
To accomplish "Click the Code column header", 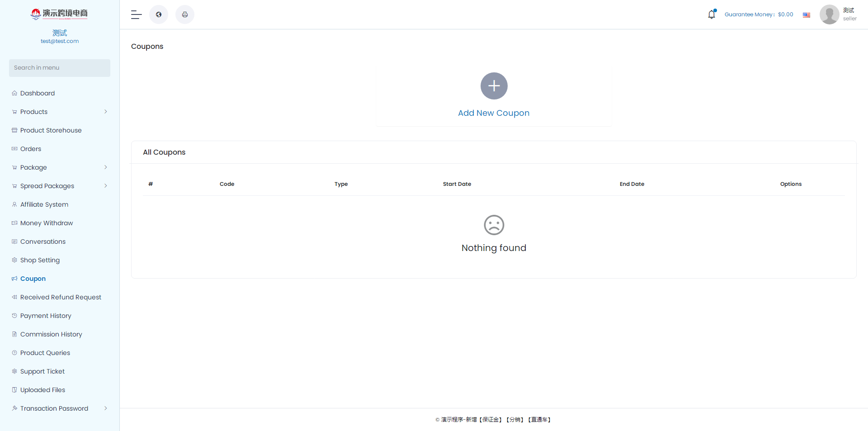I will (227, 184).
